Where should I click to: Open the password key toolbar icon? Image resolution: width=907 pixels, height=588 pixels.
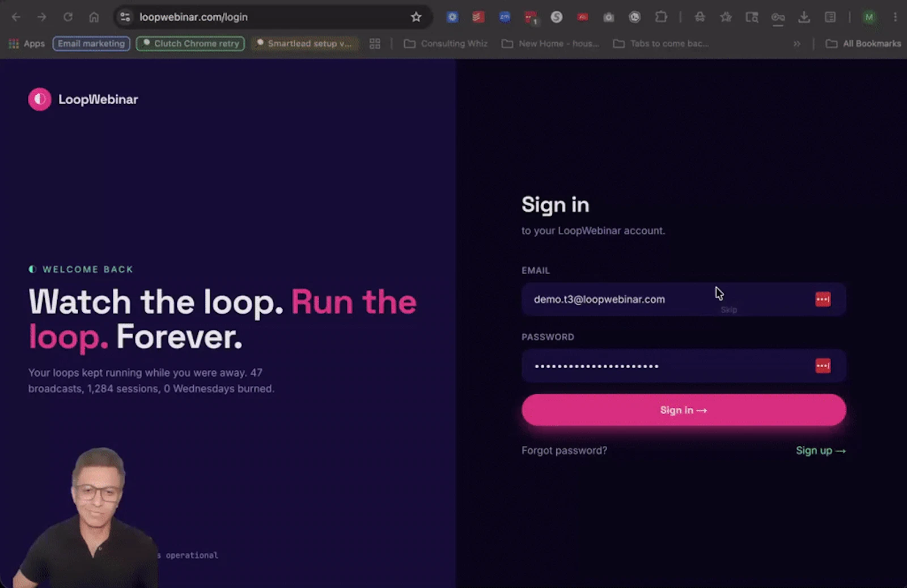(778, 18)
